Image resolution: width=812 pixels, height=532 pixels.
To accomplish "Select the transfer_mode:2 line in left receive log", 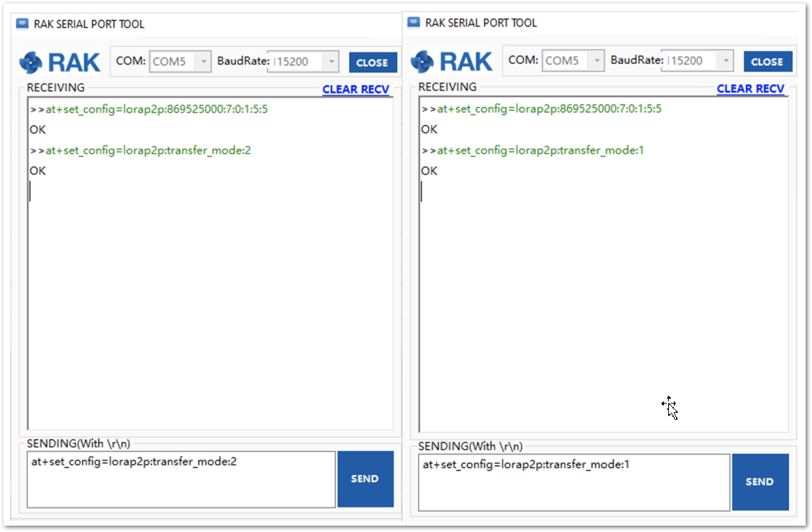I will (x=140, y=150).
